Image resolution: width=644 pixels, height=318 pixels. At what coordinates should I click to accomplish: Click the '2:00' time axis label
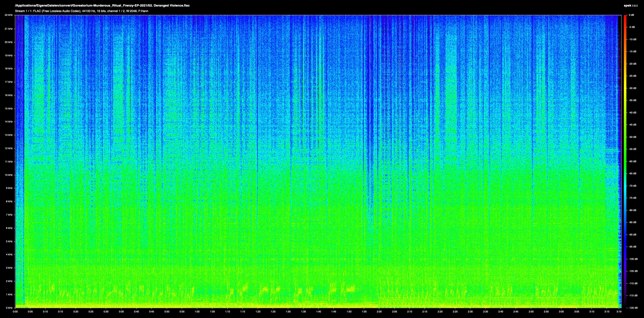pyautogui.click(x=379, y=312)
